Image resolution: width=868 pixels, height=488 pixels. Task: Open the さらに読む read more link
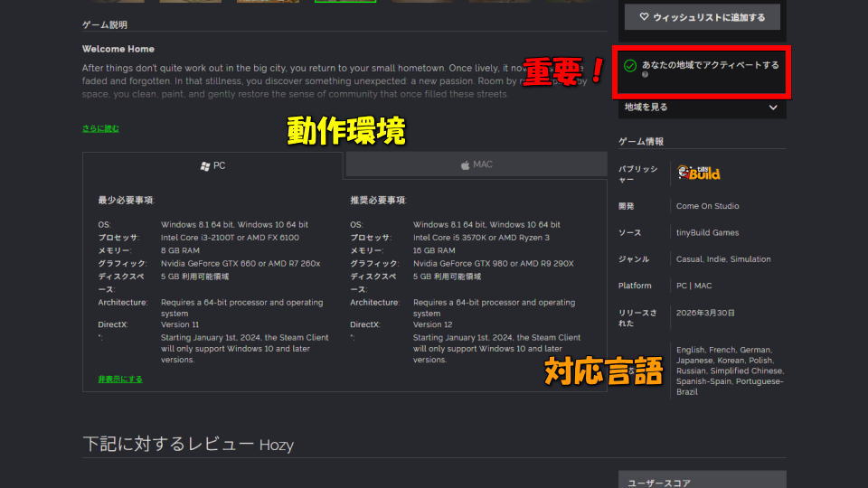click(100, 128)
